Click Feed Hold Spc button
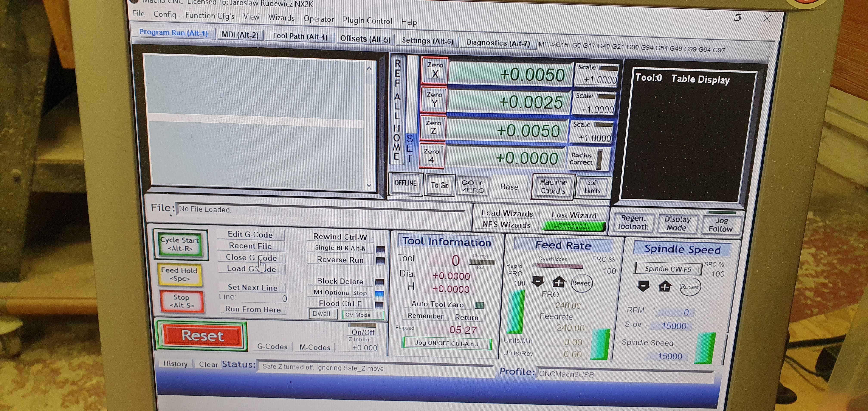This screenshot has height=411, width=868. (x=179, y=274)
